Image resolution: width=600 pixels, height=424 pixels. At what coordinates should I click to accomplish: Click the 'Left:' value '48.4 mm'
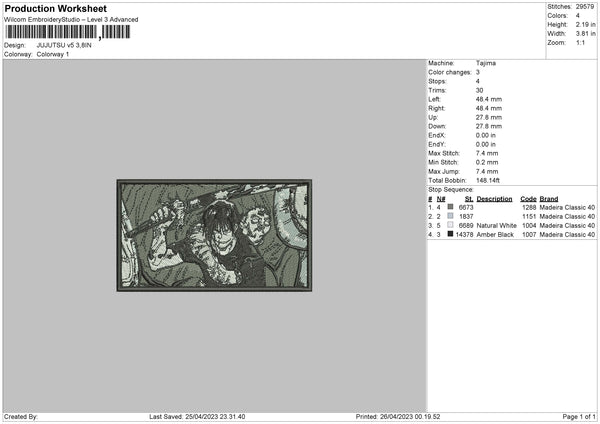click(489, 99)
